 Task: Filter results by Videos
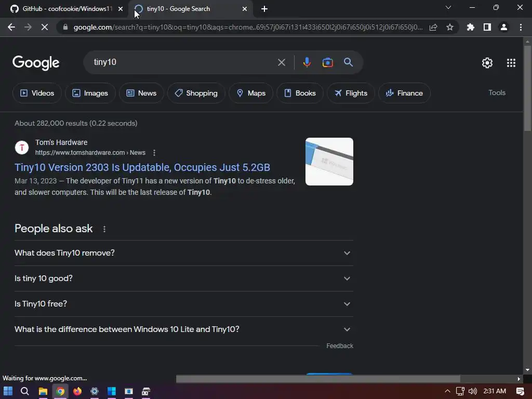coord(37,93)
